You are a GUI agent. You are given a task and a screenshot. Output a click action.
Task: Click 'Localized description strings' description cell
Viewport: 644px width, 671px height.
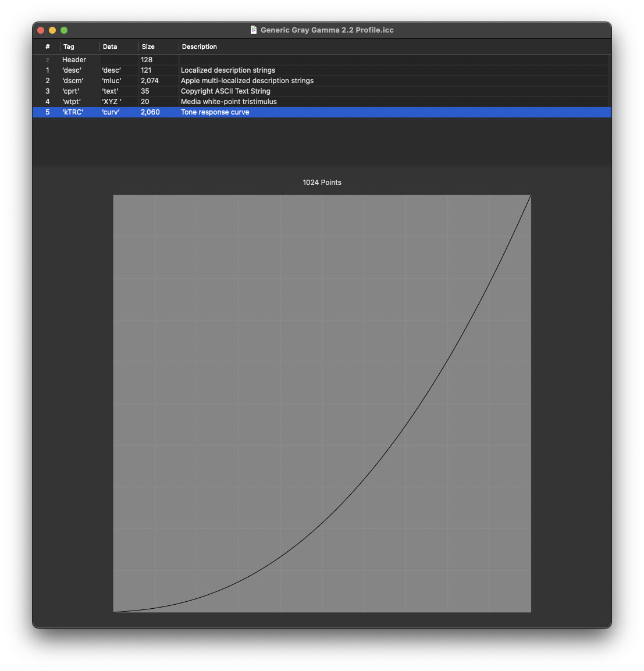tap(228, 70)
